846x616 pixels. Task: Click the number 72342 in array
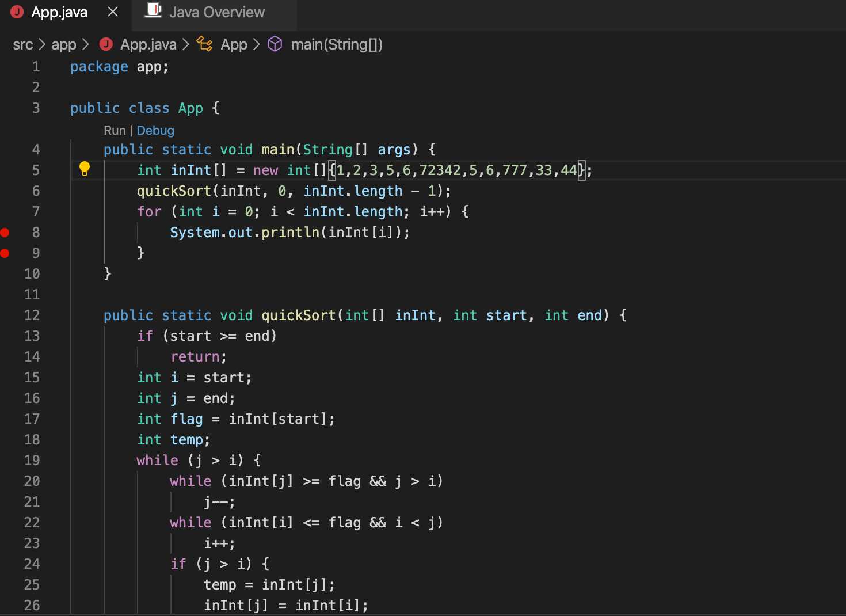pyautogui.click(x=440, y=170)
